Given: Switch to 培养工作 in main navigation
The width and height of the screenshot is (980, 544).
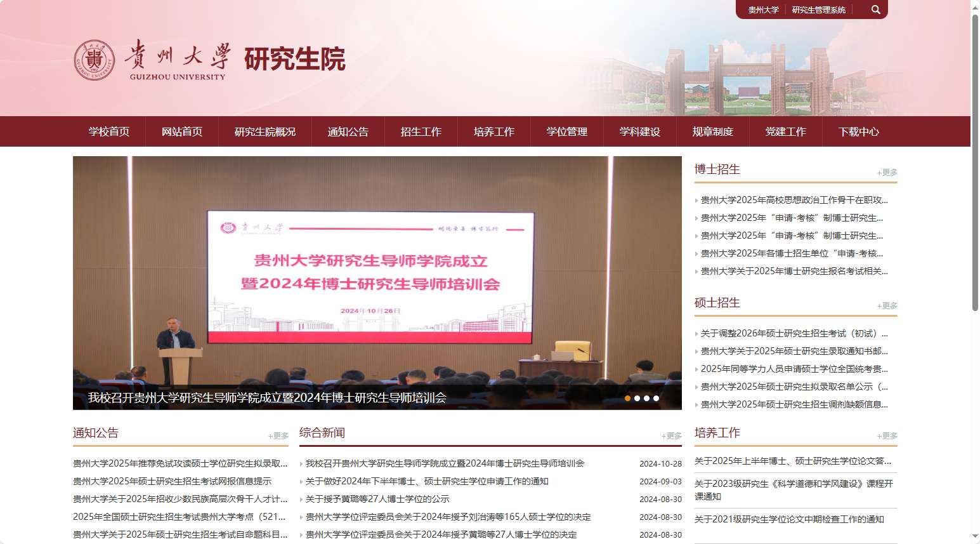Looking at the screenshot, I should tap(493, 131).
